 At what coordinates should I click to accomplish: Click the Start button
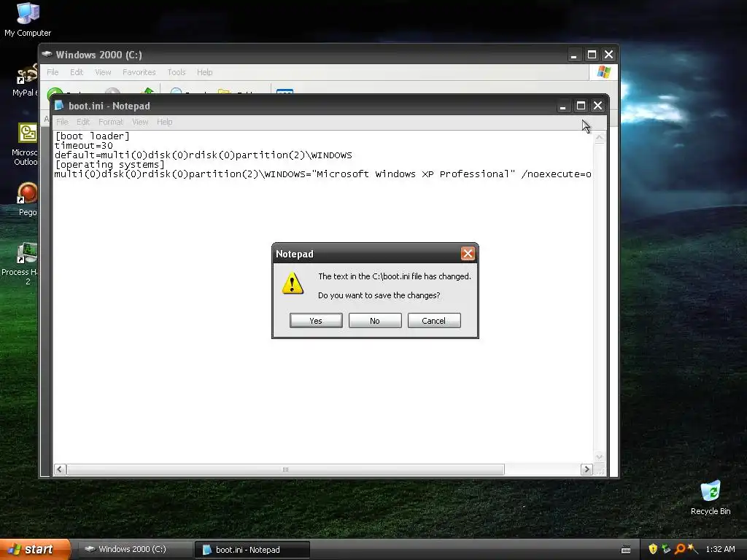34,549
